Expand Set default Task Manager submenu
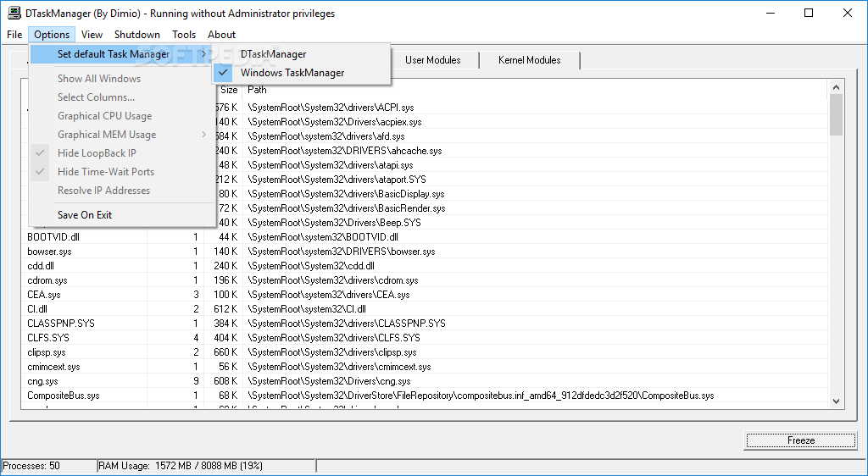This screenshot has width=868, height=476. tap(122, 54)
